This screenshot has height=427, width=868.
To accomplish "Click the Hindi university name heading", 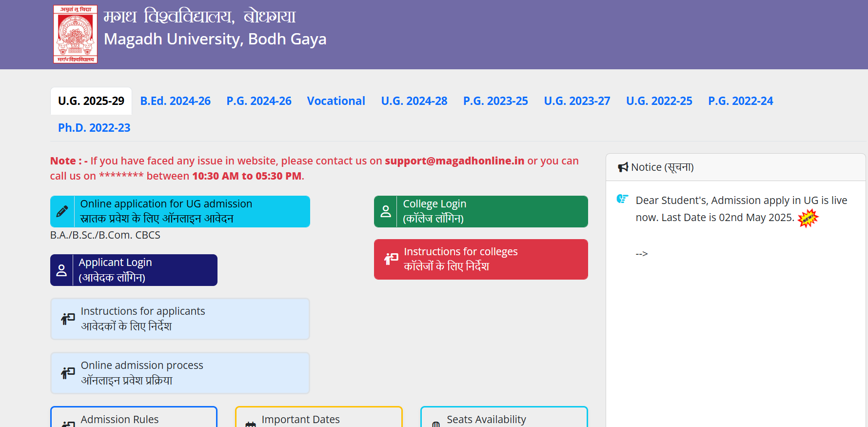I will point(199,16).
